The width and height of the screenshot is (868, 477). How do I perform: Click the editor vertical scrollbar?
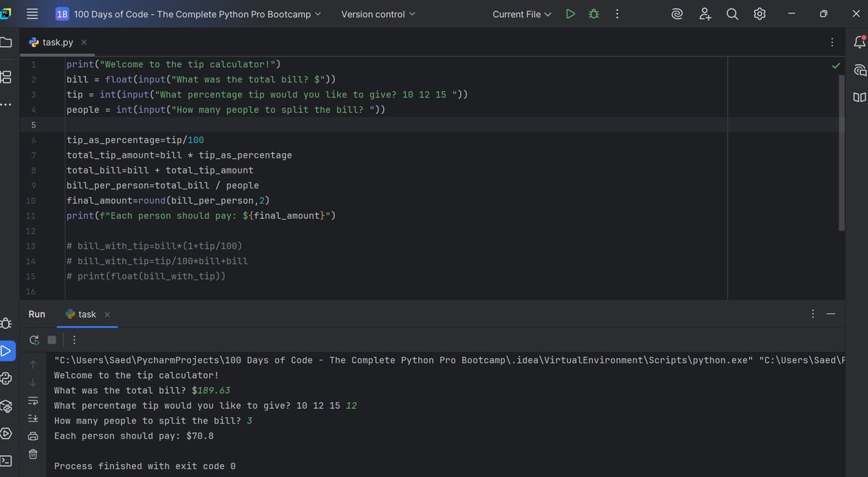[841, 152]
